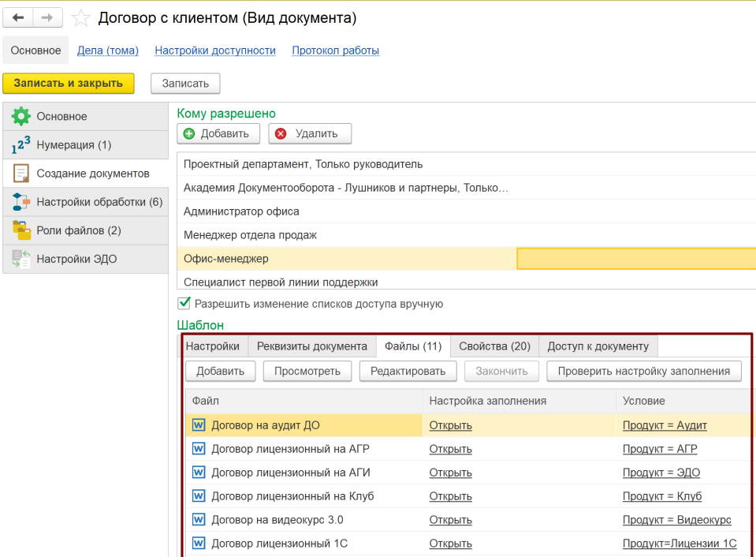Click Word icon of Договор на аудит ДО
Image resolution: width=756 pixels, height=557 pixels.
point(199,425)
